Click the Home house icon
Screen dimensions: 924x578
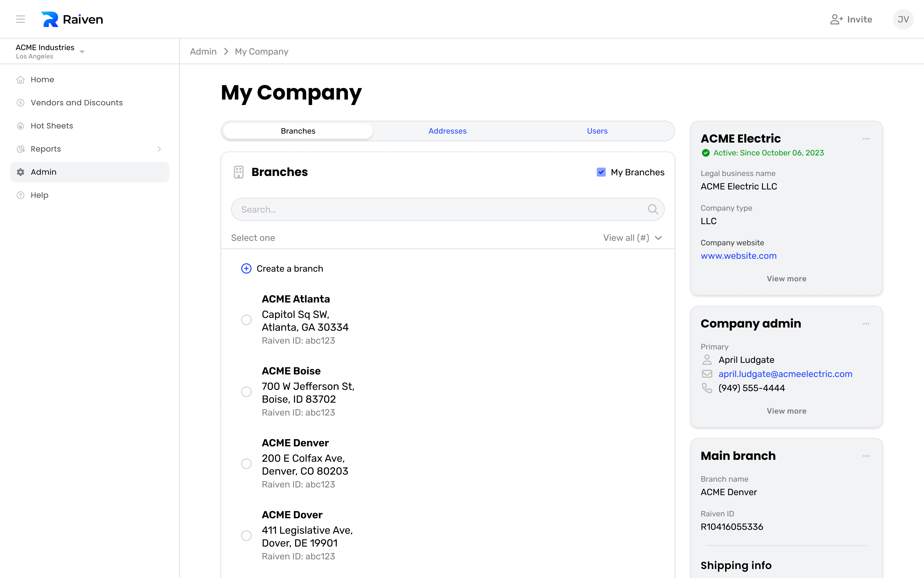(21, 80)
